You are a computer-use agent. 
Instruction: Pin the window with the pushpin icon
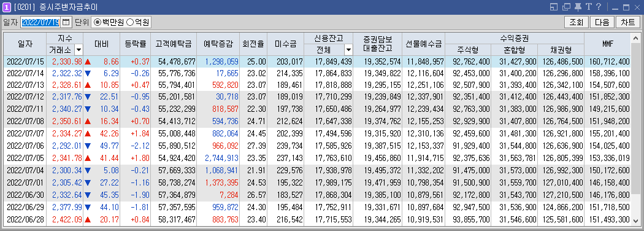pyautogui.click(x=578, y=7)
